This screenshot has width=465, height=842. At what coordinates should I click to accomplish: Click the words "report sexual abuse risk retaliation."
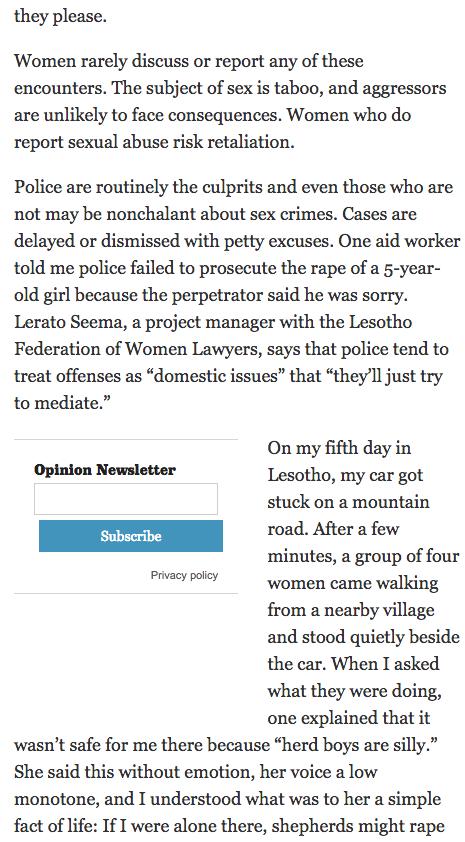[154, 142]
